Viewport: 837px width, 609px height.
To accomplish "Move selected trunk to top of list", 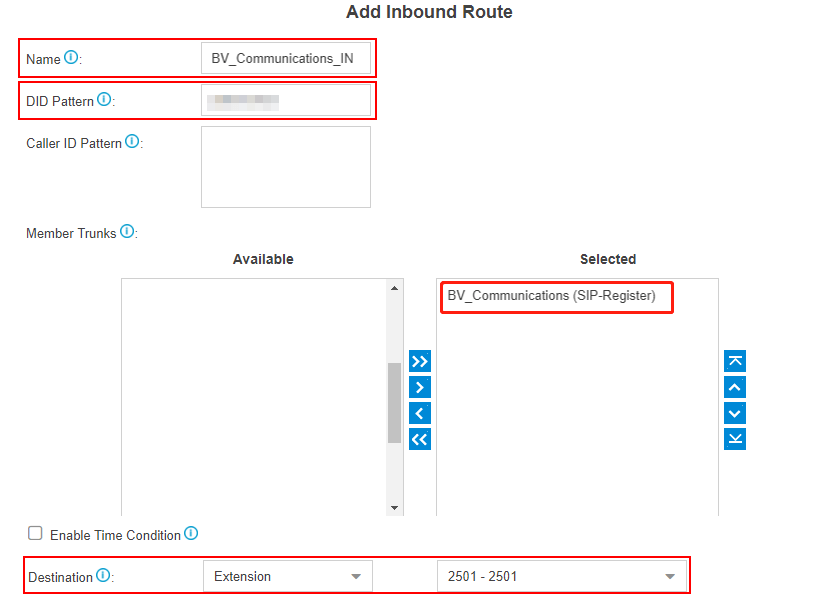I will tap(735, 361).
